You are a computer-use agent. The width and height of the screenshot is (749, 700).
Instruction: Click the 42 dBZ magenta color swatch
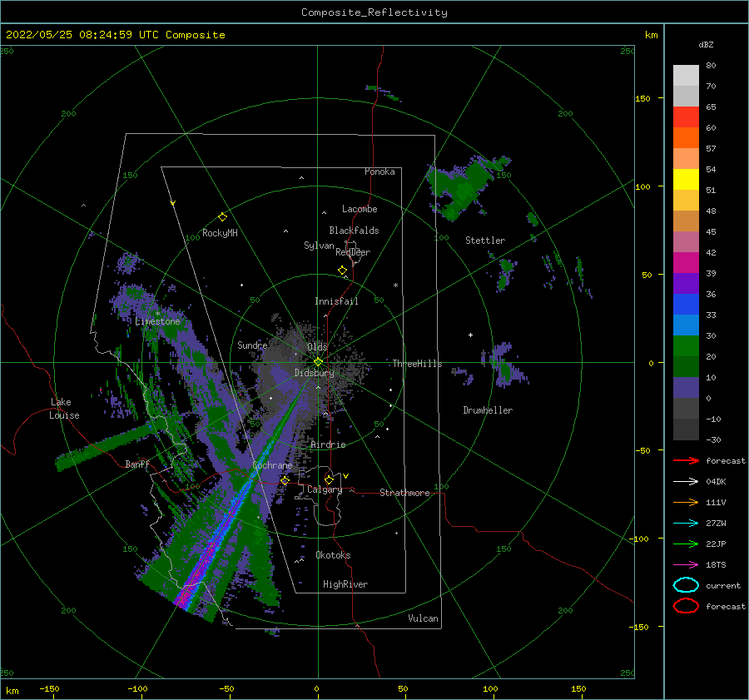[x=686, y=262]
